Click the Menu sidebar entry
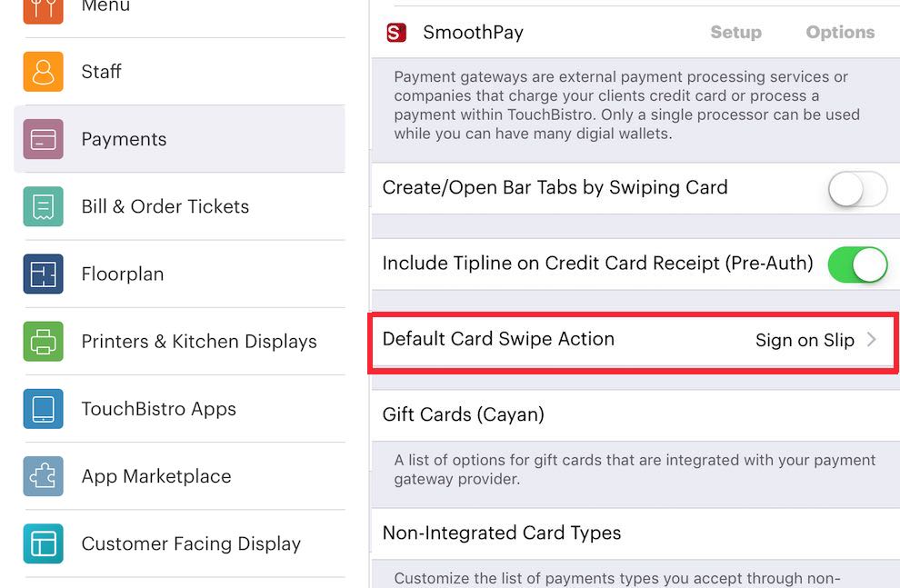Screen dimensions: 900x588 point(105,7)
